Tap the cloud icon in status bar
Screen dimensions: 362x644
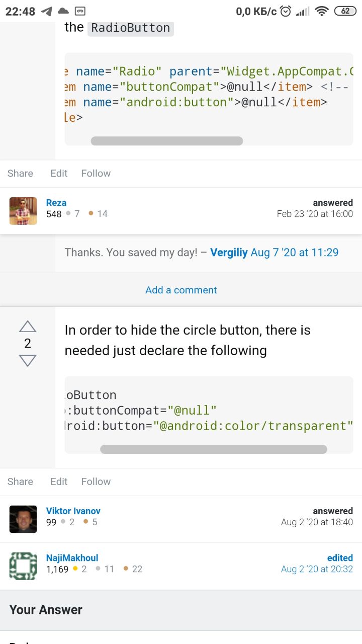(63, 11)
